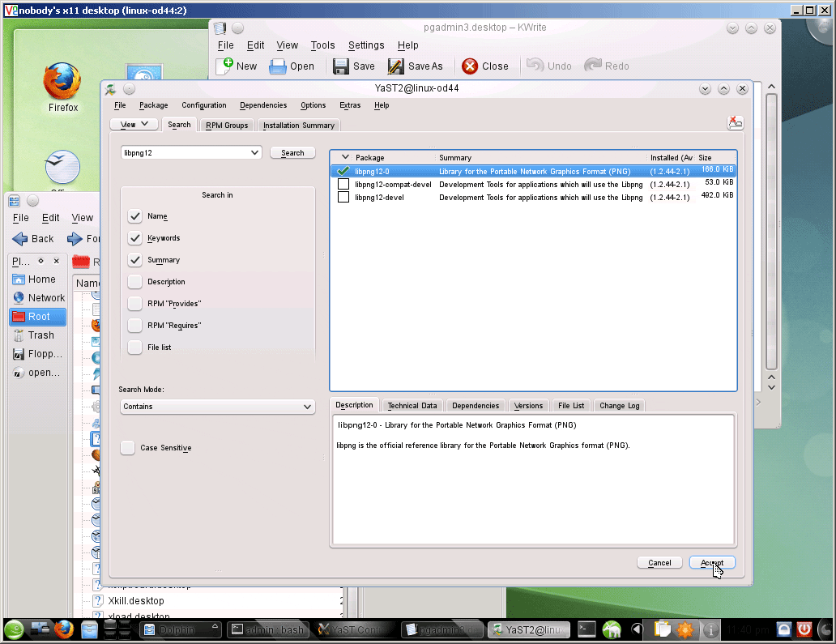836x644 pixels.
Task: Enable RPM "Provides" checkbox
Action: [135, 304]
